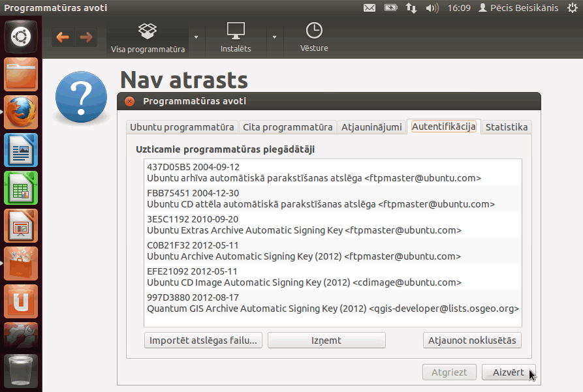Open the battery indicator menu
This screenshot has width=583, height=392.
click(x=391, y=8)
